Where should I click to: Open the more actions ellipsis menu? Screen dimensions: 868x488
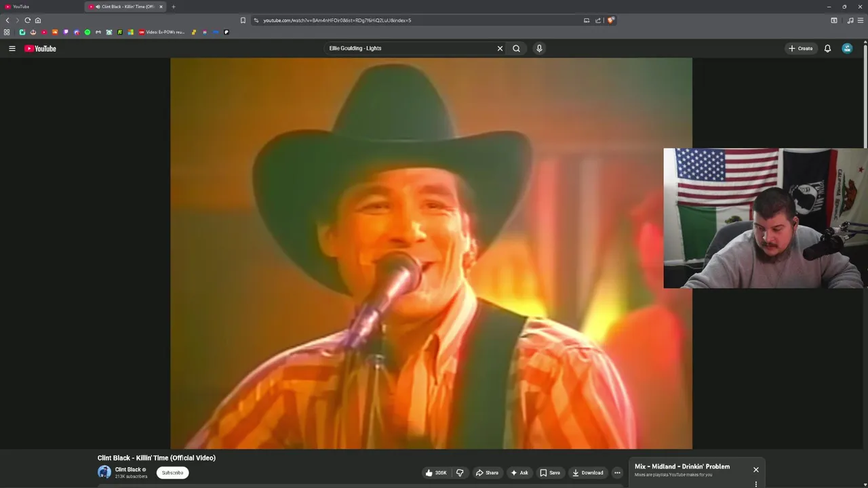coord(617,472)
